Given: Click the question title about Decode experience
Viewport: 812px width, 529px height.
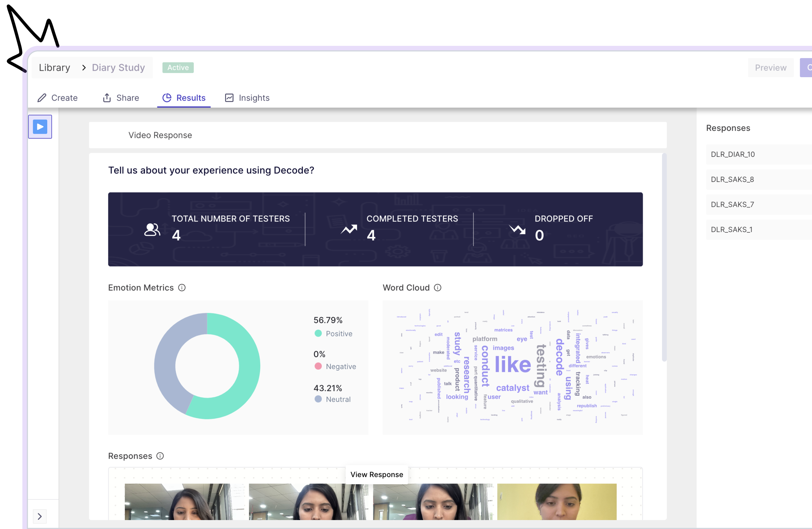Looking at the screenshot, I should click(x=211, y=170).
